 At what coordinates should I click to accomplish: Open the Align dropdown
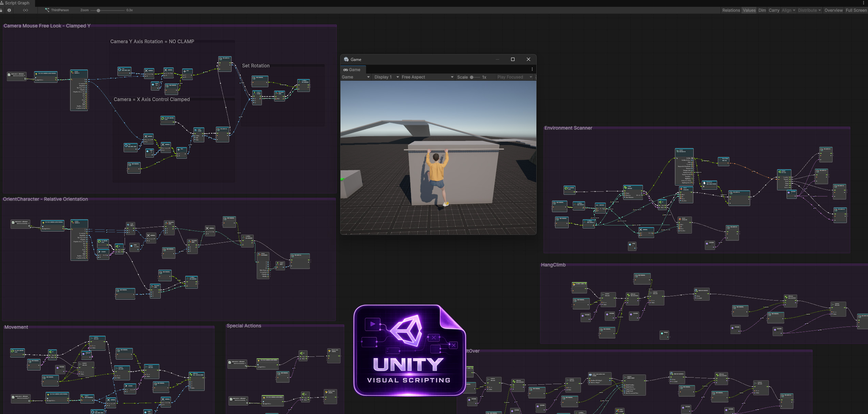pyautogui.click(x=788, y=10)
